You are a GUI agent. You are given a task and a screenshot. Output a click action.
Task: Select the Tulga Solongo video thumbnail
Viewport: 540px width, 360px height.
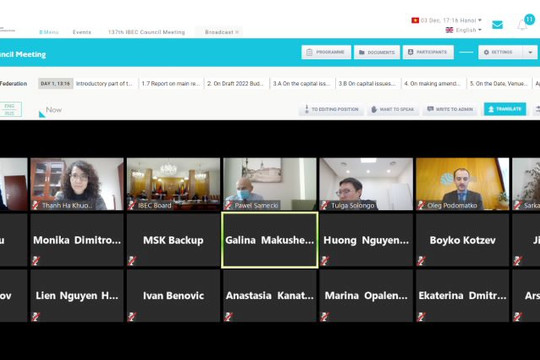point(366,184)
